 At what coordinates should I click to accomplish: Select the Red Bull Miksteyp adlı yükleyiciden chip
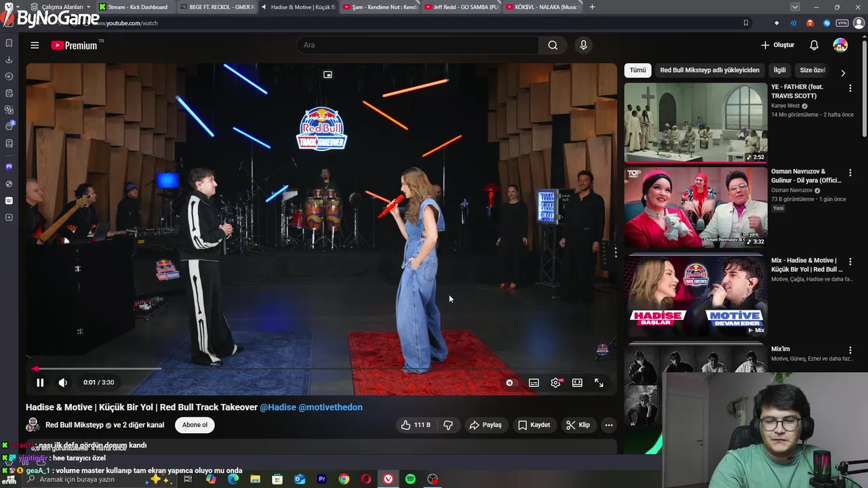(x=709, y=70)
